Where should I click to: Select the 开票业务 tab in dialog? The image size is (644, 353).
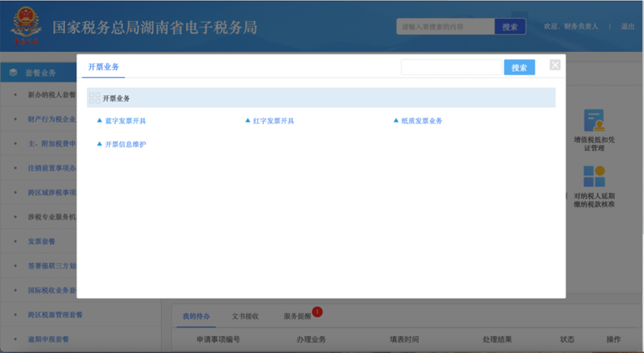pos(104,67)
